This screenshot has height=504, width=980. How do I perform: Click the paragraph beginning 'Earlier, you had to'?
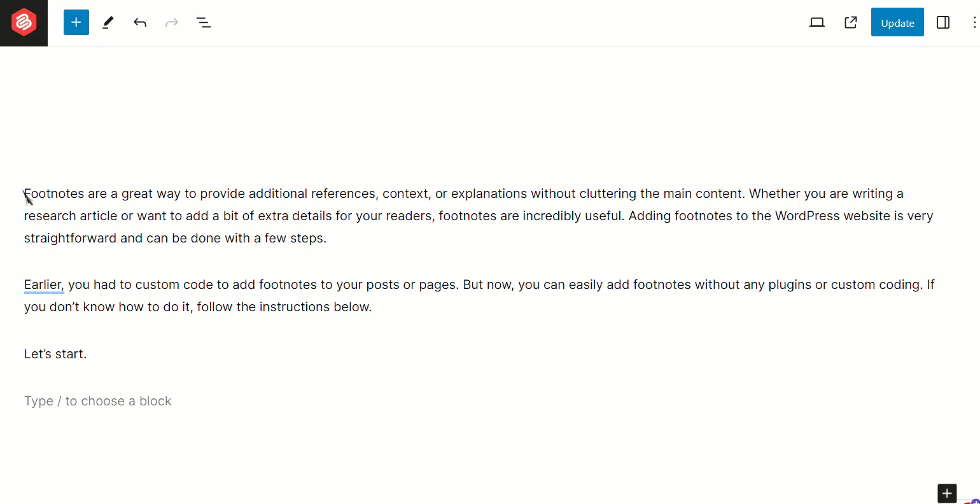(x=479, y=296)
